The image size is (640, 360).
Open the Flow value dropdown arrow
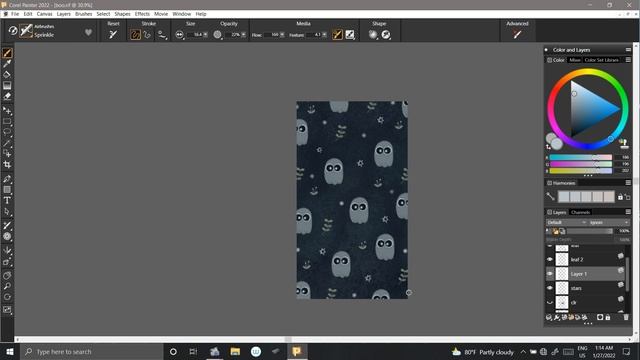[x=282, y=35]
